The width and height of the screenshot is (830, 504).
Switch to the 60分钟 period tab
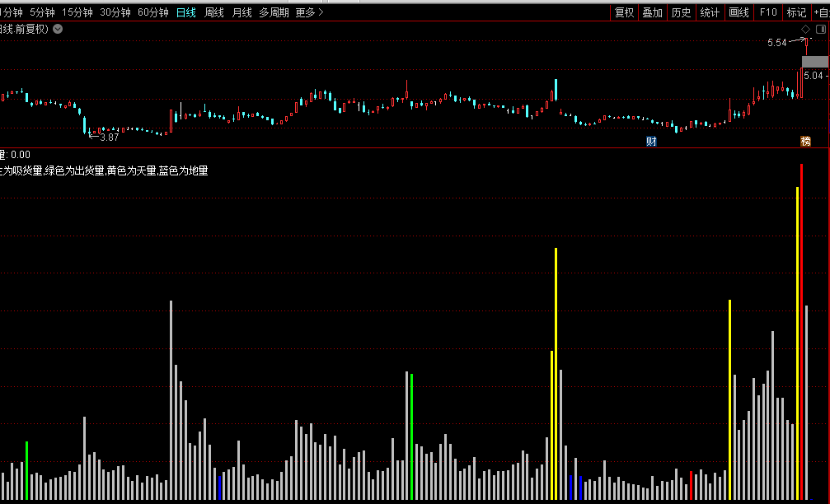(153, 12)
